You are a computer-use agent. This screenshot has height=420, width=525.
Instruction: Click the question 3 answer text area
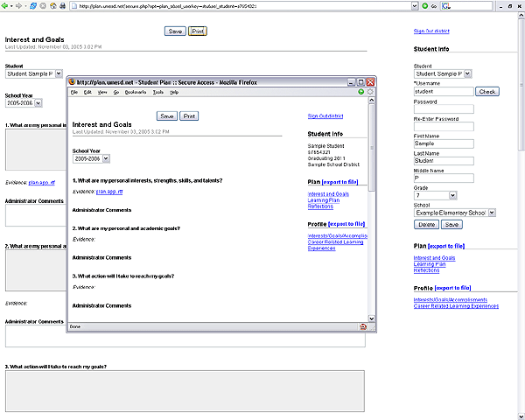coord(185,391)
